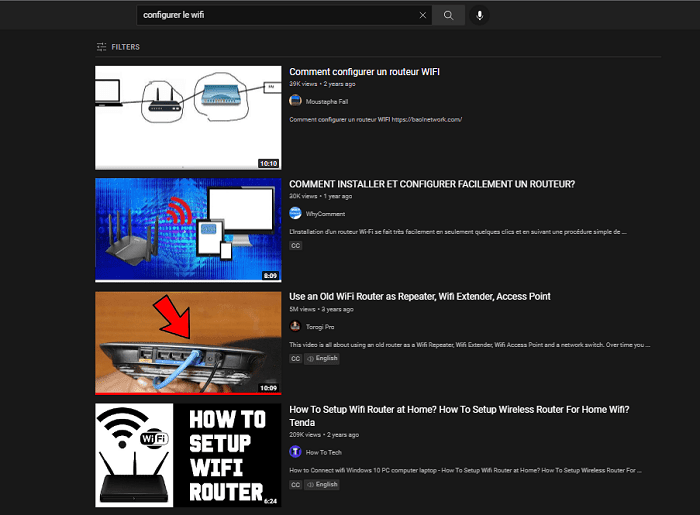Activate voice search microphone icon
Image resolution: width=700 pixels, height=515 pixels.
click(x=480, y=15)
